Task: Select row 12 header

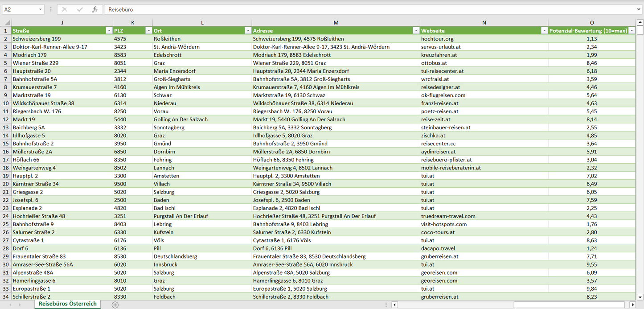Action: click(x=6, y=119)
